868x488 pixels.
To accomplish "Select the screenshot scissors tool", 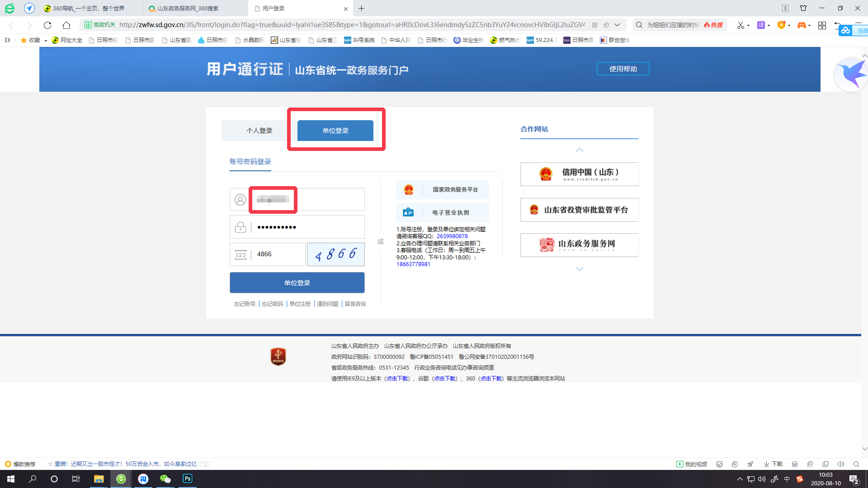I will coord(741,25).
